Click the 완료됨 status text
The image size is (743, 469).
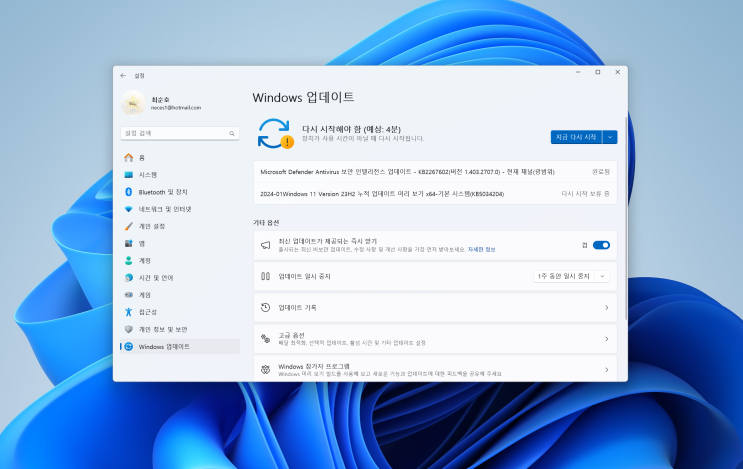pos(601,172)
